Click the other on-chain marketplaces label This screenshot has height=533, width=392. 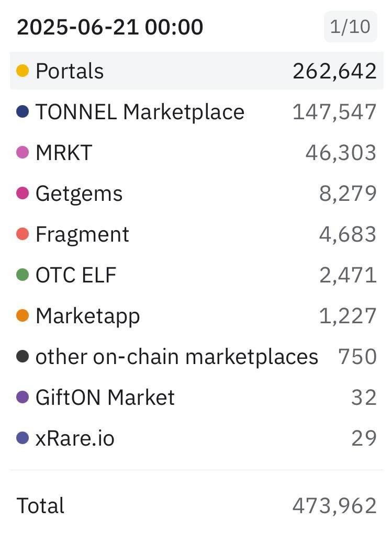pos(177,357)
